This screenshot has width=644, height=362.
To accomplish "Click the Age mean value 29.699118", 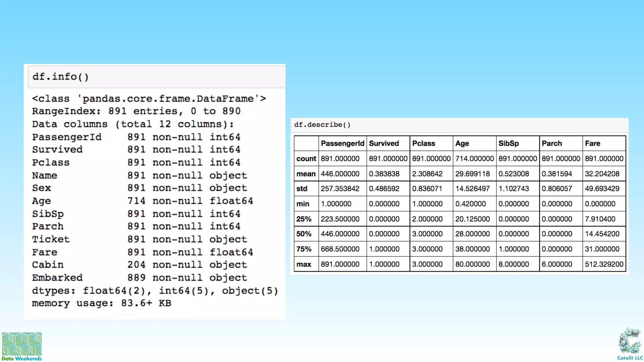I will coord(472,174).
